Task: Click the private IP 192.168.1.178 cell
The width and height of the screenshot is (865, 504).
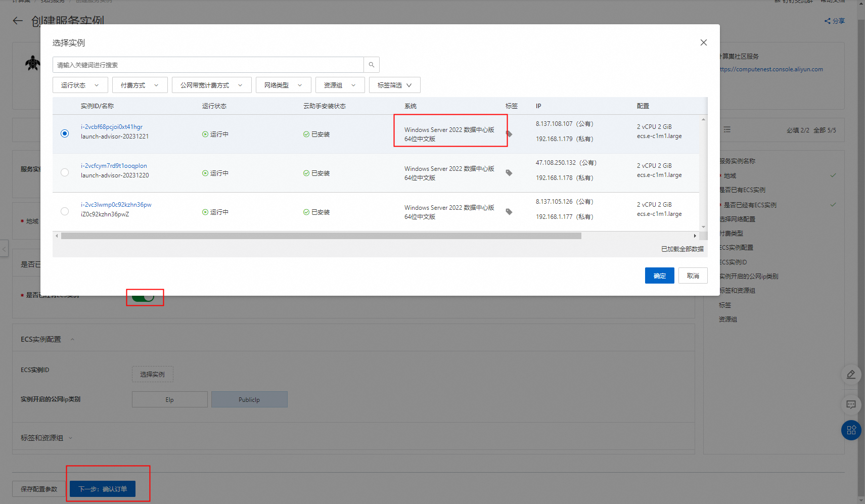Action: click(565, 177)
